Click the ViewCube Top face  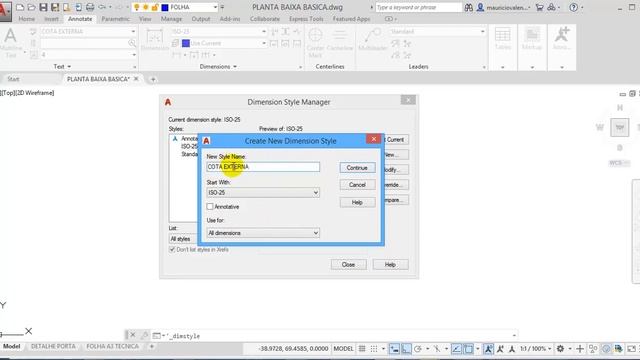(x=620, y=127)
